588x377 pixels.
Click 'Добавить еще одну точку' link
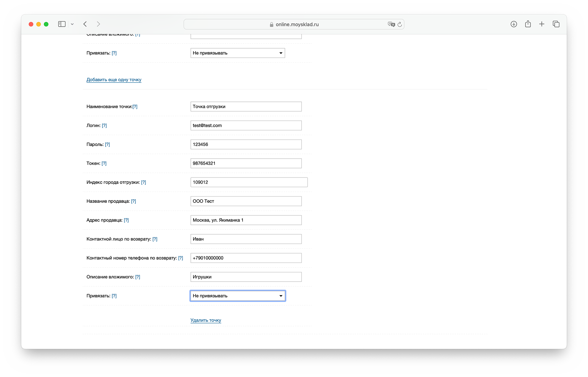pyautogui.click(x=114, y=80)
